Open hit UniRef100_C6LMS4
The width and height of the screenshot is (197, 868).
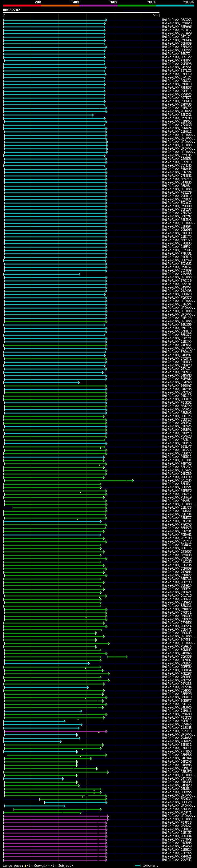point(177,789)
